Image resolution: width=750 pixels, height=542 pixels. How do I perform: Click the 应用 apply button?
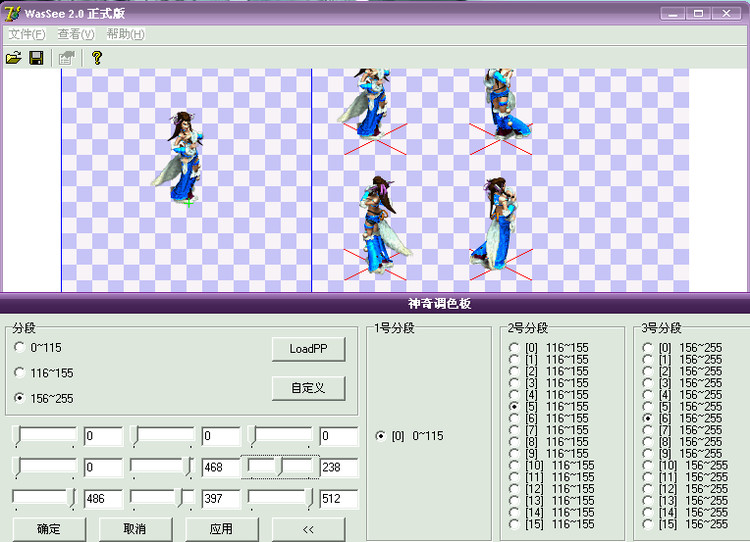click(x=221, y=529)
